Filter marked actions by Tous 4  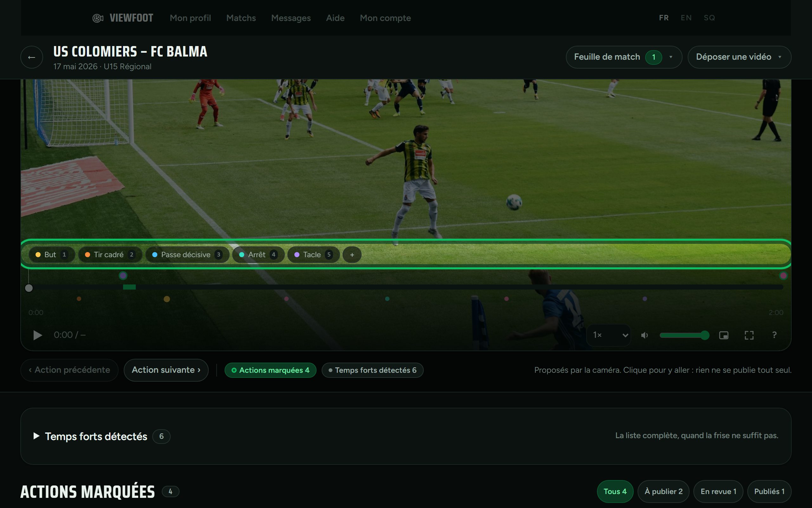pyautogui.click(x=615, y=491)
